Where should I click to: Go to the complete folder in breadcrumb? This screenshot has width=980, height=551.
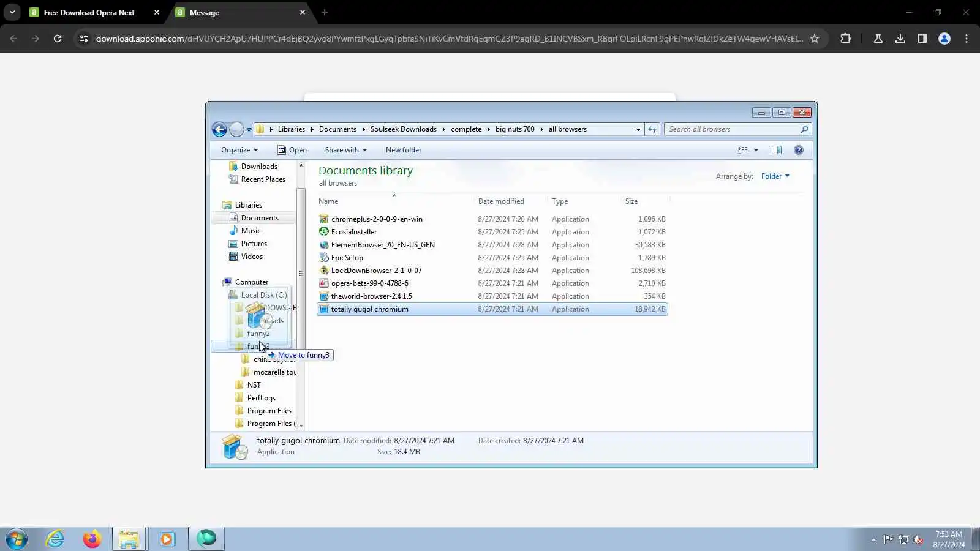(466, 129)
